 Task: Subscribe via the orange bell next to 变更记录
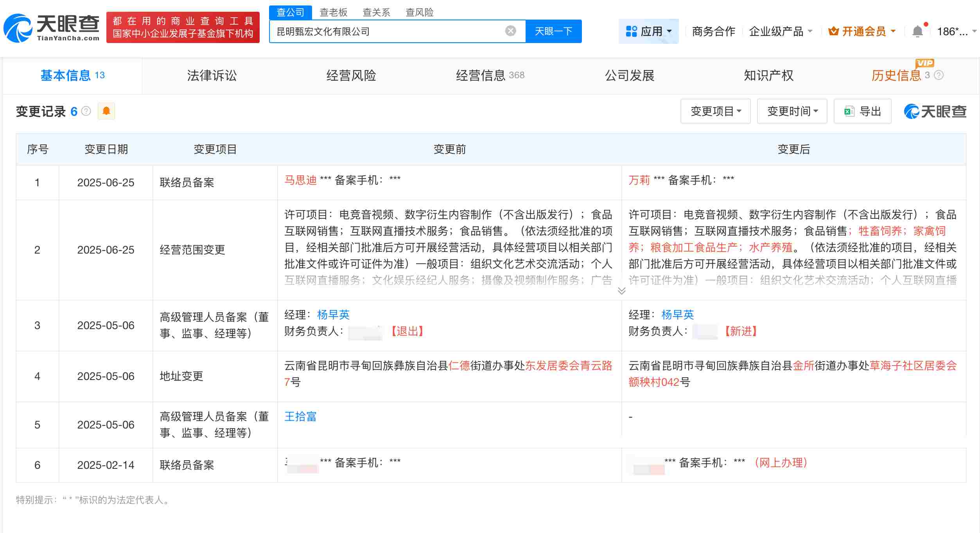coord(106,111)
